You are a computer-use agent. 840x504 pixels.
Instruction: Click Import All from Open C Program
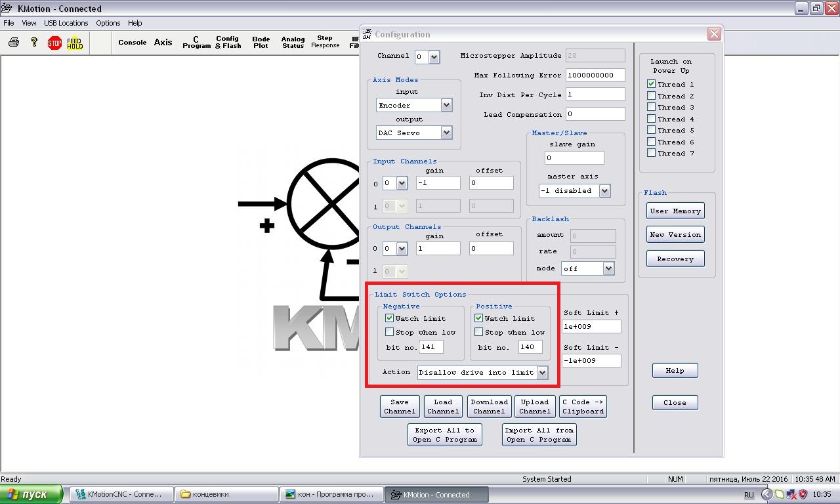click(x=540, y=434)
